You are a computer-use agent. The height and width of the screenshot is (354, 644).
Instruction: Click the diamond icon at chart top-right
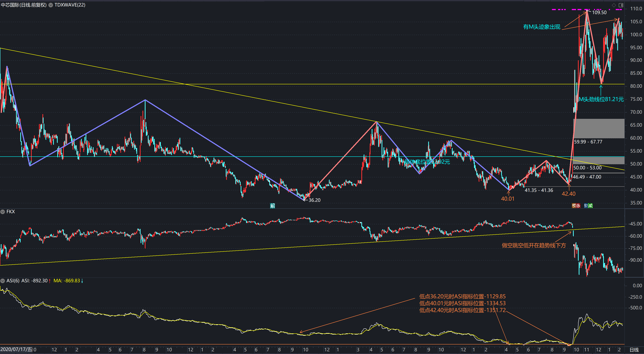point(614,5)
